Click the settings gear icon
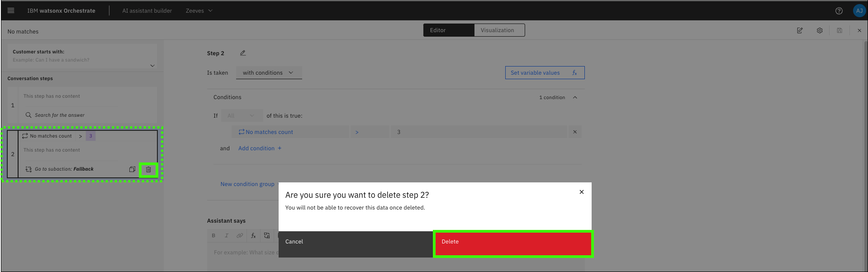868x272 pixels. (x=820, y=30)
